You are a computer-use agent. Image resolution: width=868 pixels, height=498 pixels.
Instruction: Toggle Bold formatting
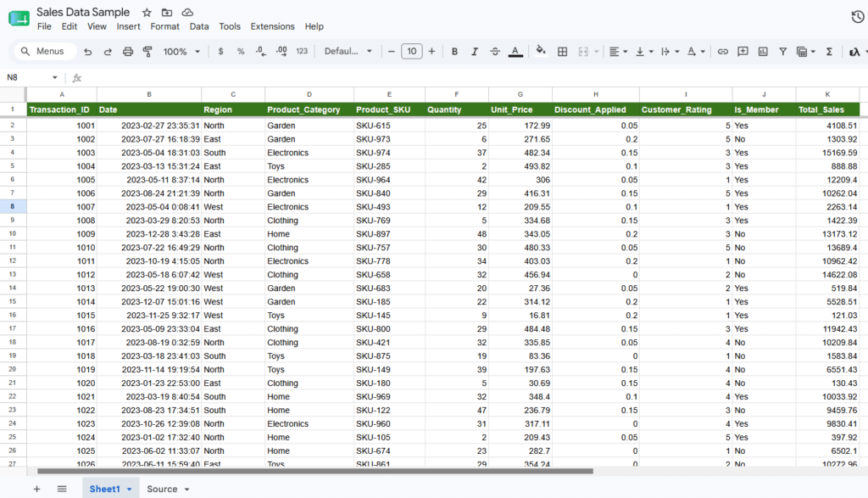454,52
